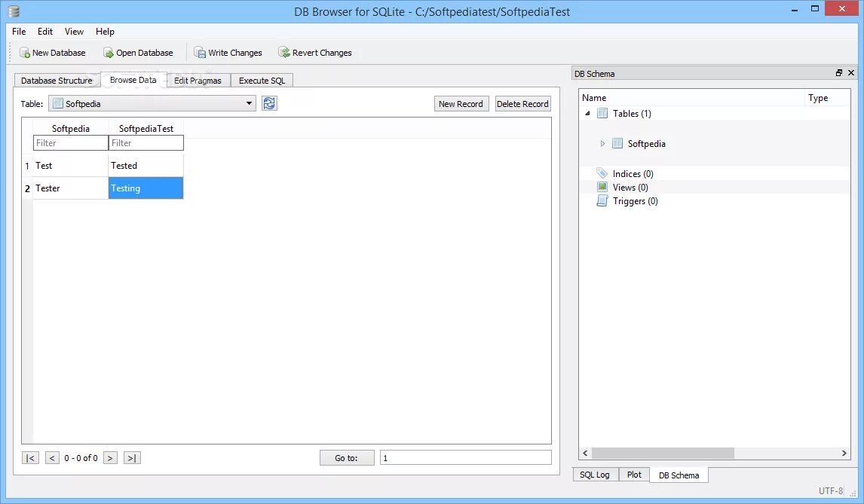The width and height of the screenshot is (864, 504).
Task: Click the Tables (1) table icon in DB Schema
Action: pyautogui.click(x=603, y=114)
